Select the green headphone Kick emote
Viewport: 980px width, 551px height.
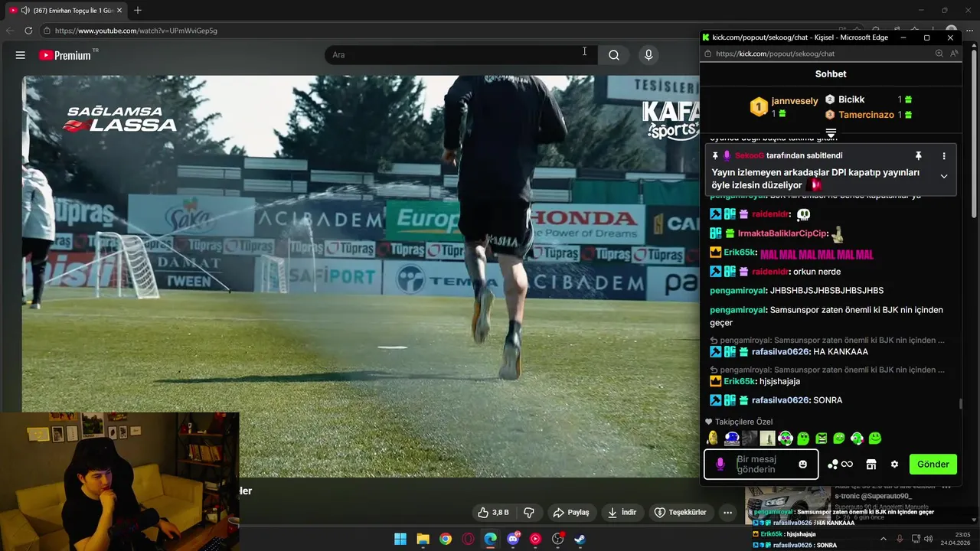(x=786, y=439)
